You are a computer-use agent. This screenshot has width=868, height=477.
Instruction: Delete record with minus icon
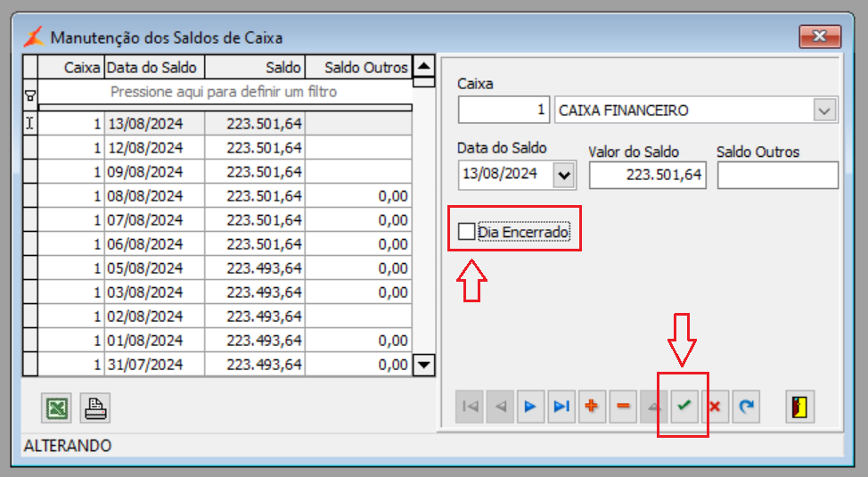click(x=623, y=407)
